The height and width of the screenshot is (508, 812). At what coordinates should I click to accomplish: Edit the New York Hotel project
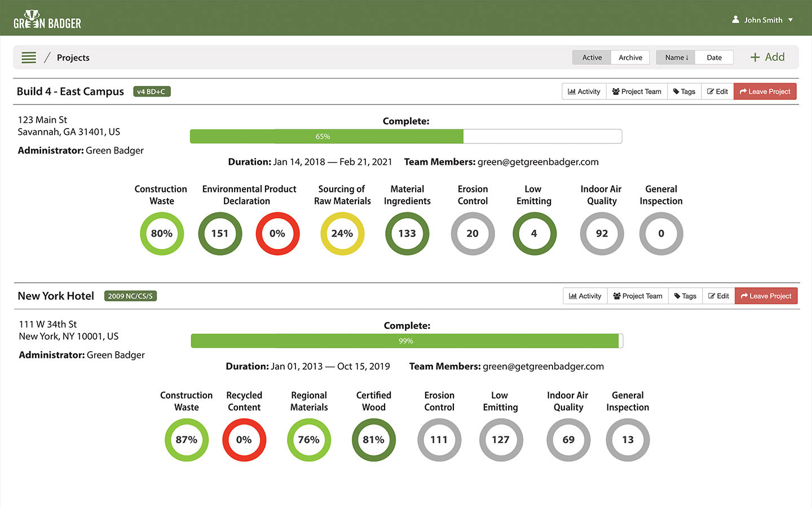click(x=718, y=296)
